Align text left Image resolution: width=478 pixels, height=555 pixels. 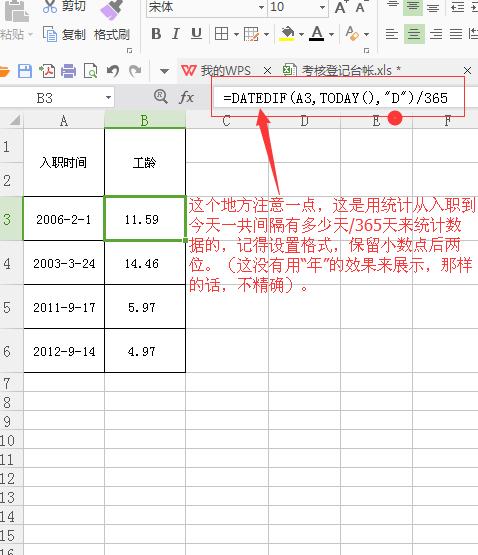point(392,34)
